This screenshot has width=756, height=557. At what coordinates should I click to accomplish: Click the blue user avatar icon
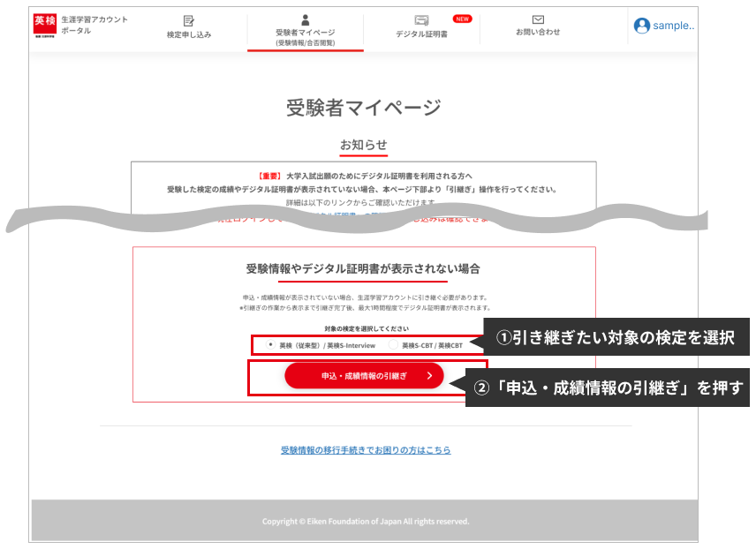[642, 26]
